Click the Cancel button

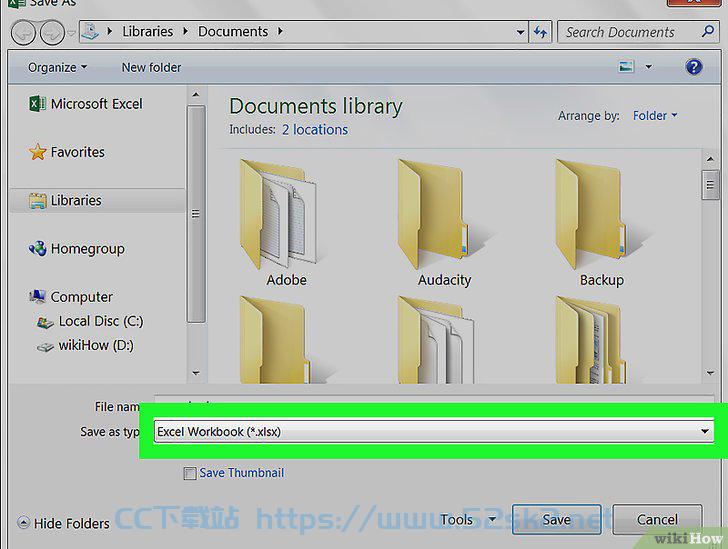(657, 519)
